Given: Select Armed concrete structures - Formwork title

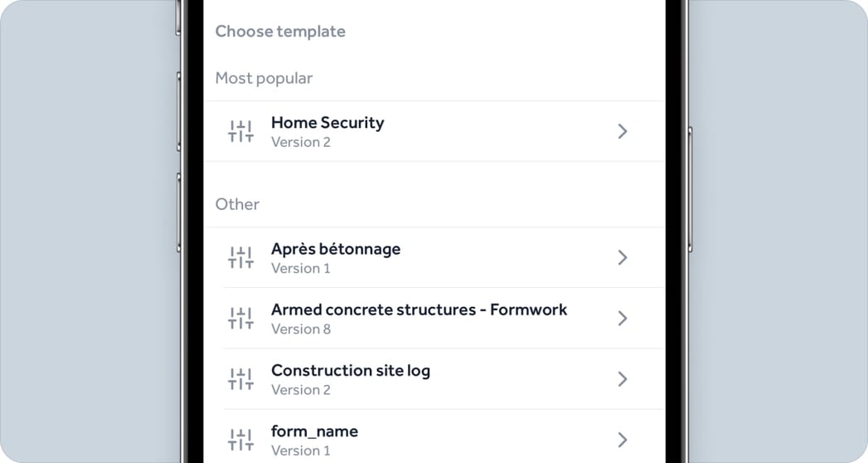Looking at the screenshot, I should tap(419, 309).
